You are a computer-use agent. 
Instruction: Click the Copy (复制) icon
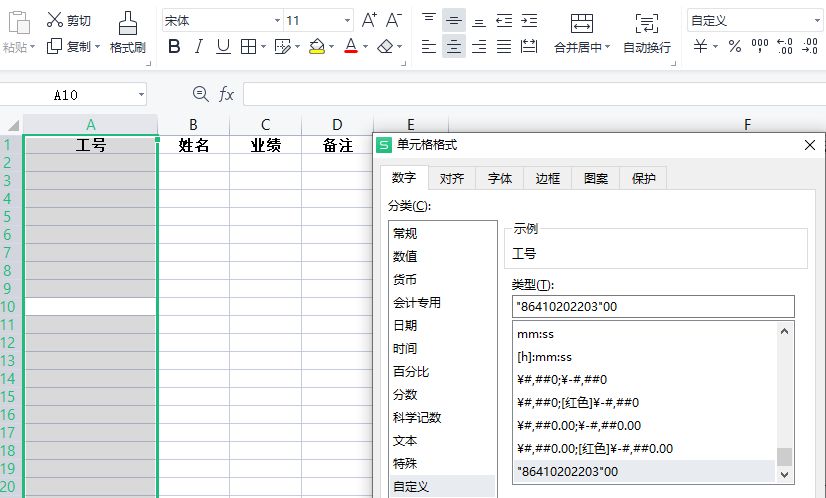point(54,46)
